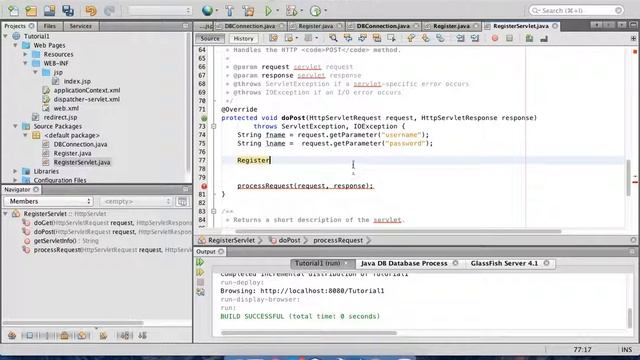
Task: Click the Uncomment lines icon in editor toolbar
Action: (544, 38)
